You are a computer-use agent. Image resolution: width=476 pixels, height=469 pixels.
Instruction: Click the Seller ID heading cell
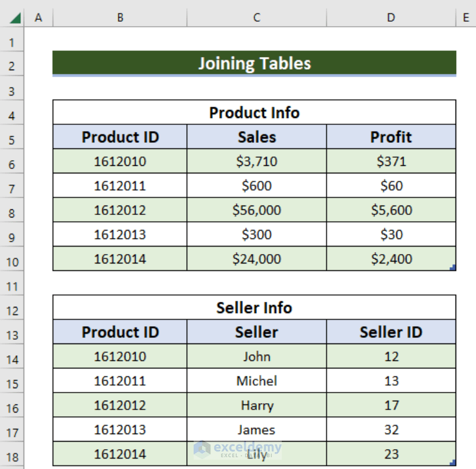tap(391, 332)
